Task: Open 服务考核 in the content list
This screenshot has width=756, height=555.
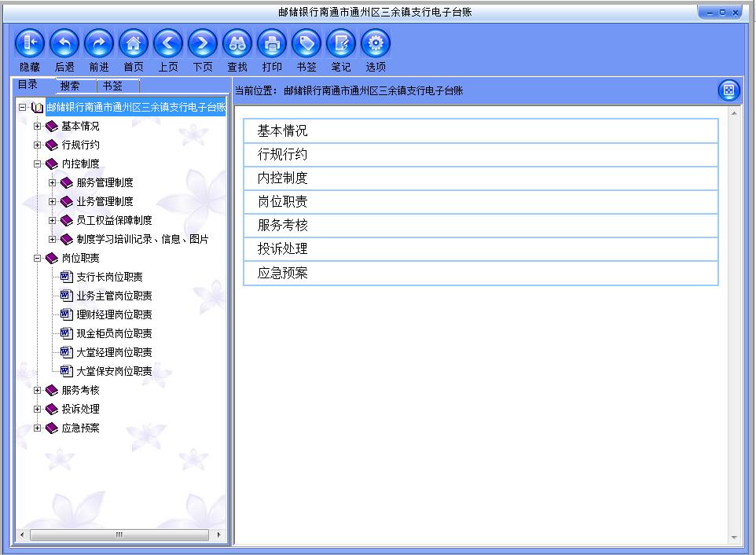Action: pyautogui.click(x=481, y=225)
